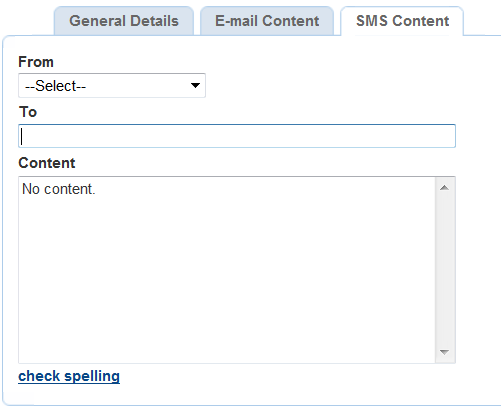The image size is (501, 414).
Task: Place cursor in the 'No content.' text
Action: 59,189
